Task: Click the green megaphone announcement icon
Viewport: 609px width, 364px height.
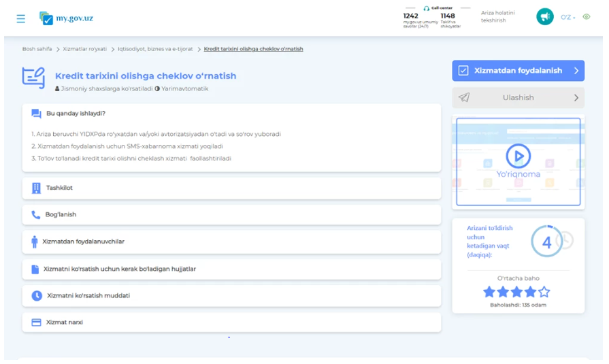Action: 545,17
